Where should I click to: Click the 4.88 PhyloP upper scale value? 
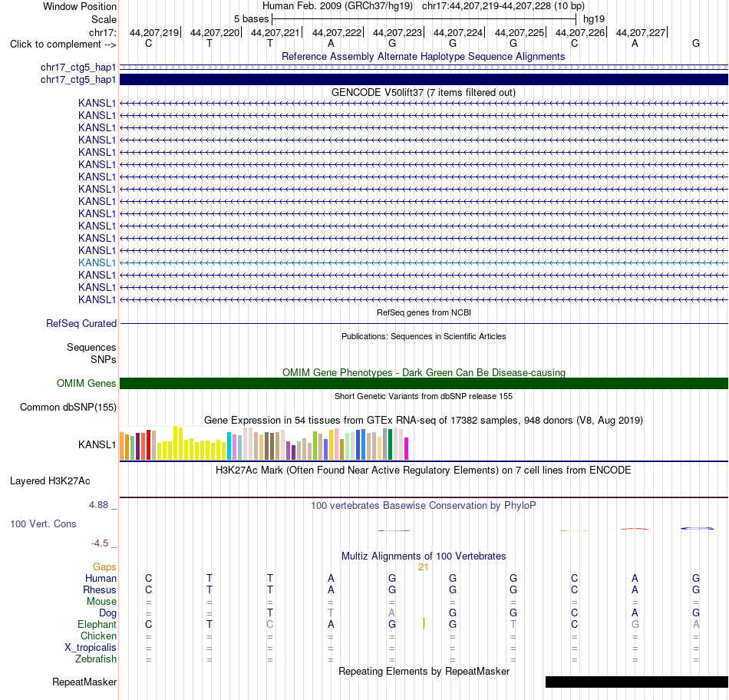point(98,505)
